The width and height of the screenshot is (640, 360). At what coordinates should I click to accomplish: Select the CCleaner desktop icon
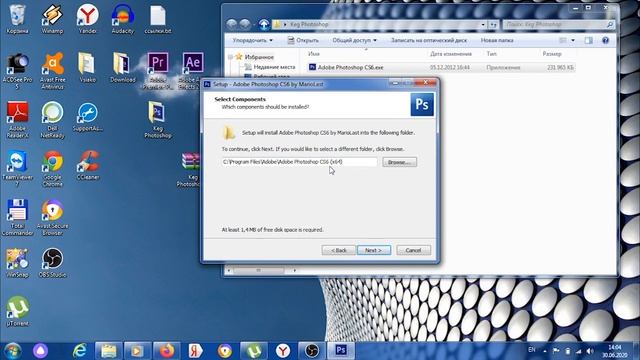[87, 166]
